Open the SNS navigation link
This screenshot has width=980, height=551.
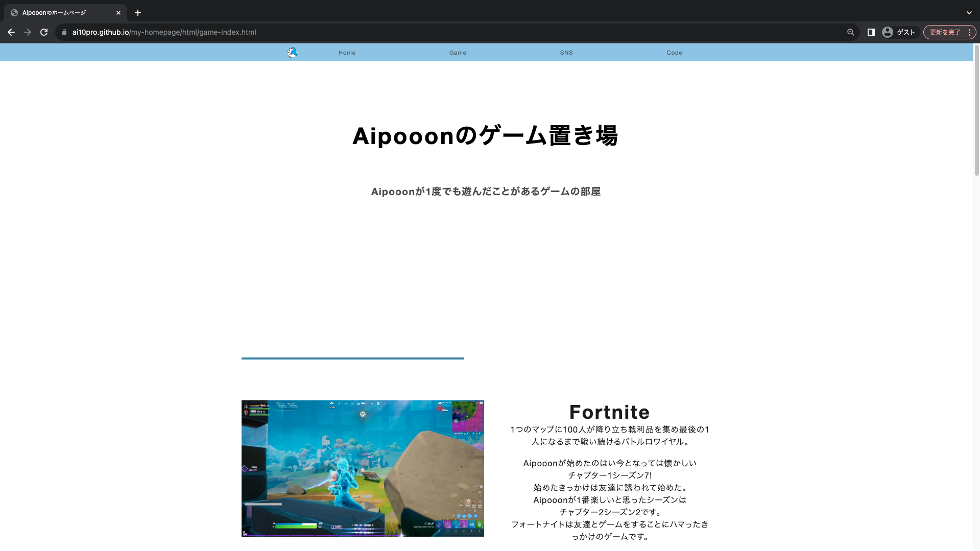566,53
